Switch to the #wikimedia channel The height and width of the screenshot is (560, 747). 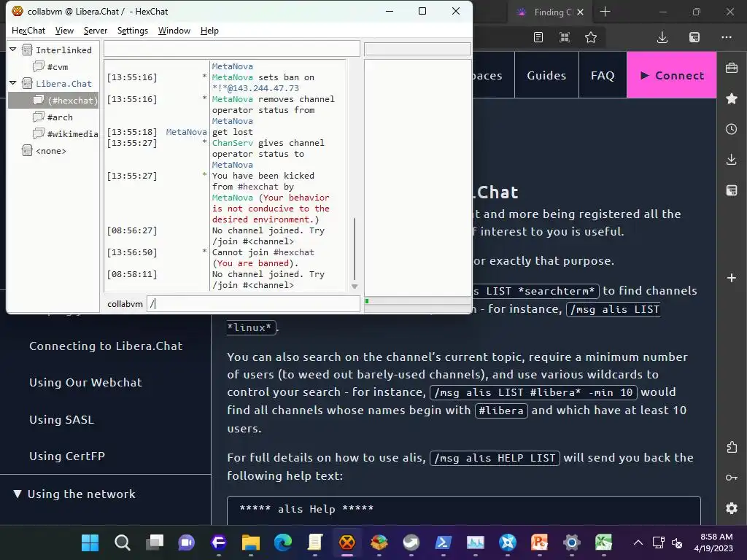(72, 134)
